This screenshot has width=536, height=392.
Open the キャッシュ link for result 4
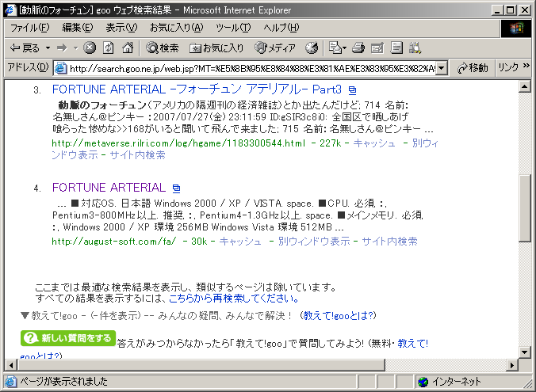240,242
